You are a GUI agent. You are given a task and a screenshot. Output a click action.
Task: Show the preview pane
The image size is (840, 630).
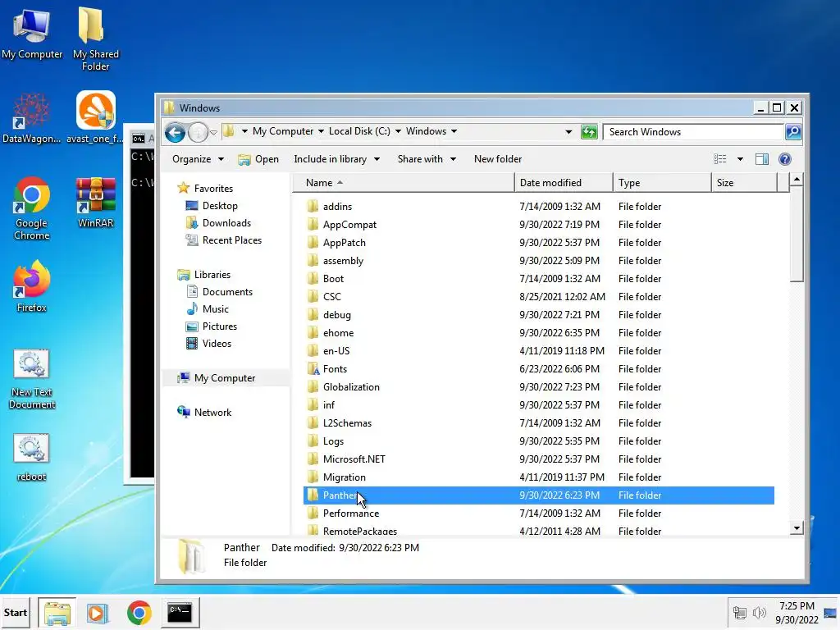(762, 159)
